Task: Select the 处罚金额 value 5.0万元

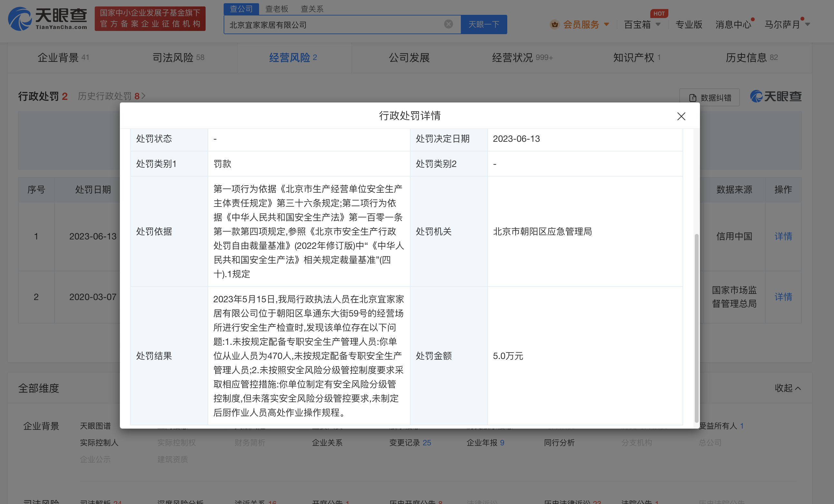Action: 508,356
